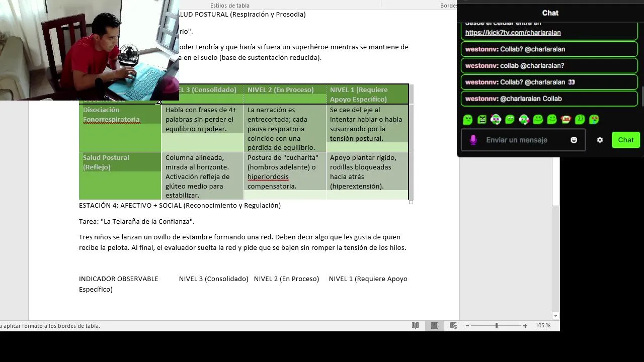Click the table resize handle at bottom-right corner
This screenshot has height=362, width=644.
(x=411, y=202)
